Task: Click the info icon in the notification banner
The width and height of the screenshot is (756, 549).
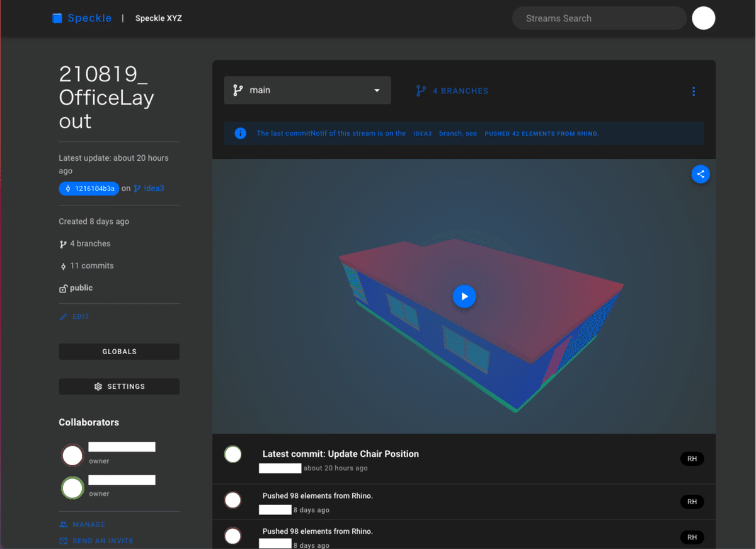Action: pyautogui.click(x=241, y=134)
